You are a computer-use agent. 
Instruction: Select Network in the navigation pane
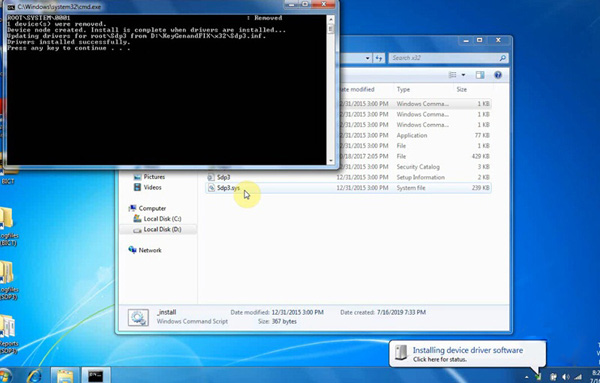(x=150, y=250)
